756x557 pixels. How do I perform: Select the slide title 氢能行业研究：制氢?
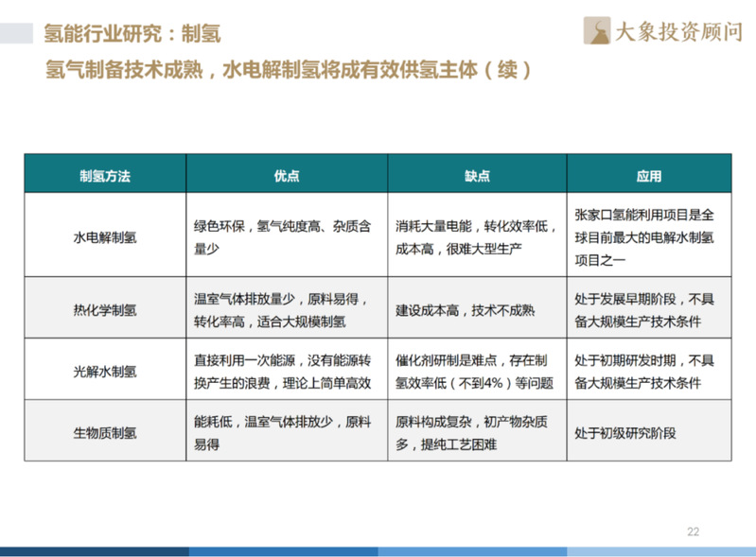132,35
